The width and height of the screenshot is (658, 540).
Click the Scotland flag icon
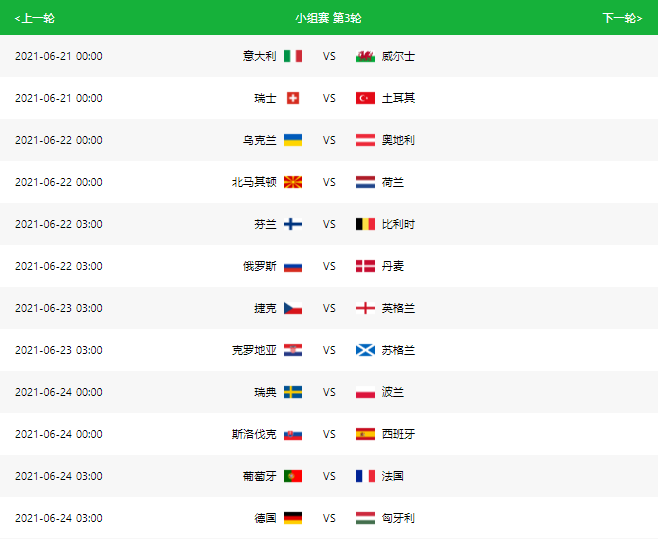coord(365,350)
